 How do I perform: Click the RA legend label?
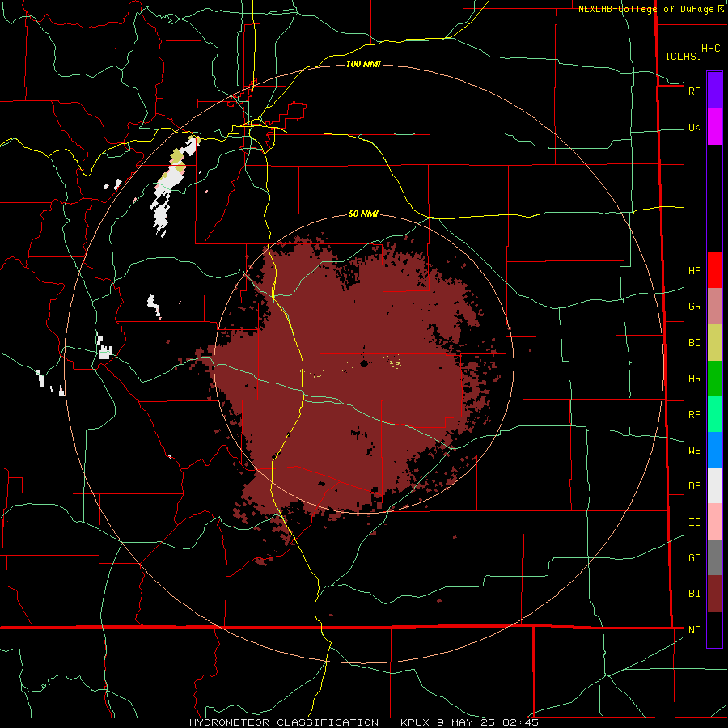694,414
